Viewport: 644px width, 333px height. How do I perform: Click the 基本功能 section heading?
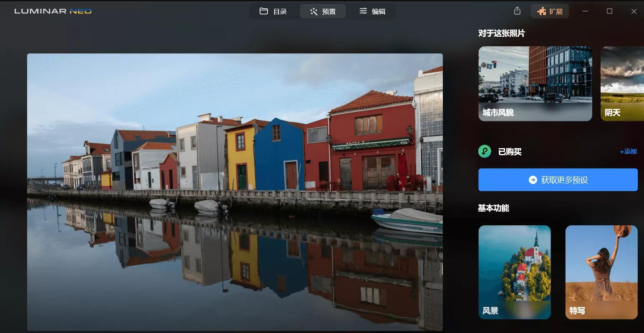(493, 208)
